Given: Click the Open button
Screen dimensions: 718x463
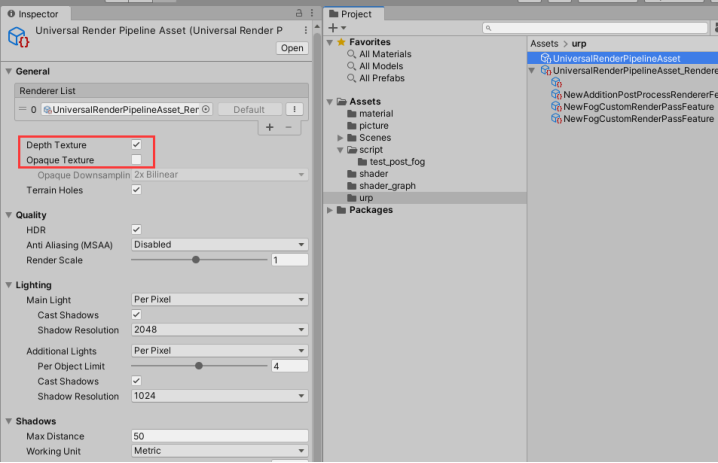Looking at the screenshot, I should 292,48.
